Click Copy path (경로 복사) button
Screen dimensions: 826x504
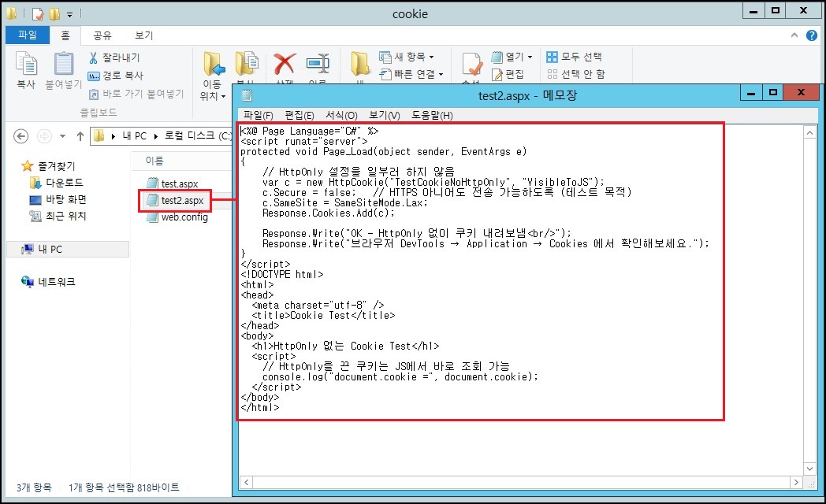115,76
